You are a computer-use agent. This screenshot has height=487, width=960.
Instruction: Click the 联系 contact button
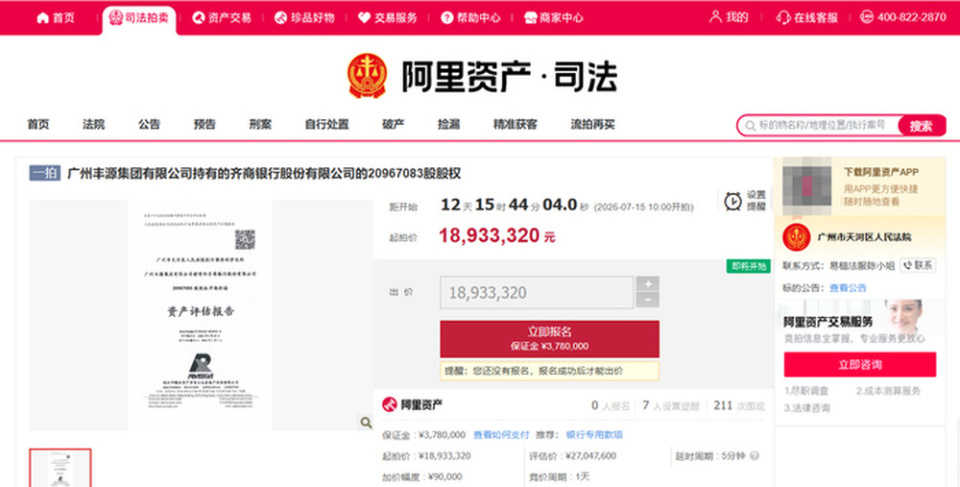918,265
